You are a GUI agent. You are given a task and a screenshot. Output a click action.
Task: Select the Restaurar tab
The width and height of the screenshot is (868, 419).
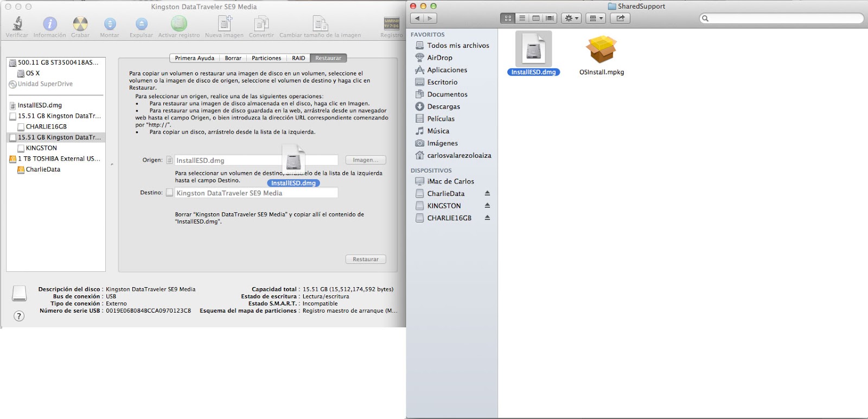click(x=328, y=58)
